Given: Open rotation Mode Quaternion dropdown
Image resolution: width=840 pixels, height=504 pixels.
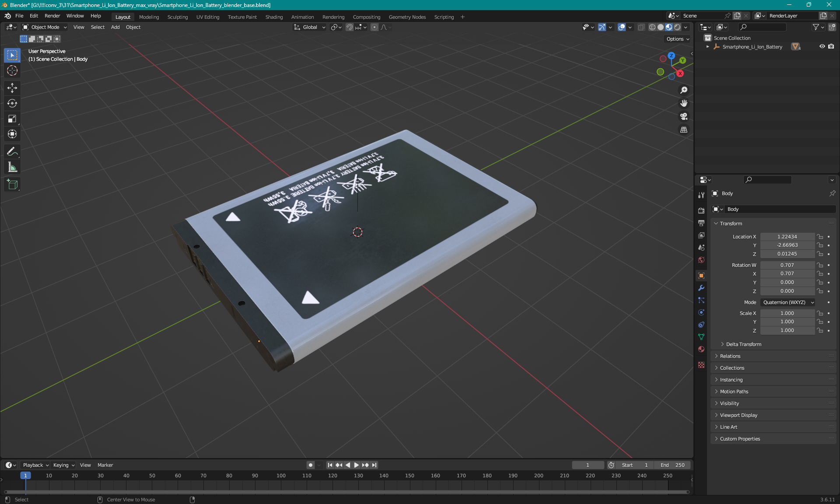Looking at the screenshot, I should 787,302.
